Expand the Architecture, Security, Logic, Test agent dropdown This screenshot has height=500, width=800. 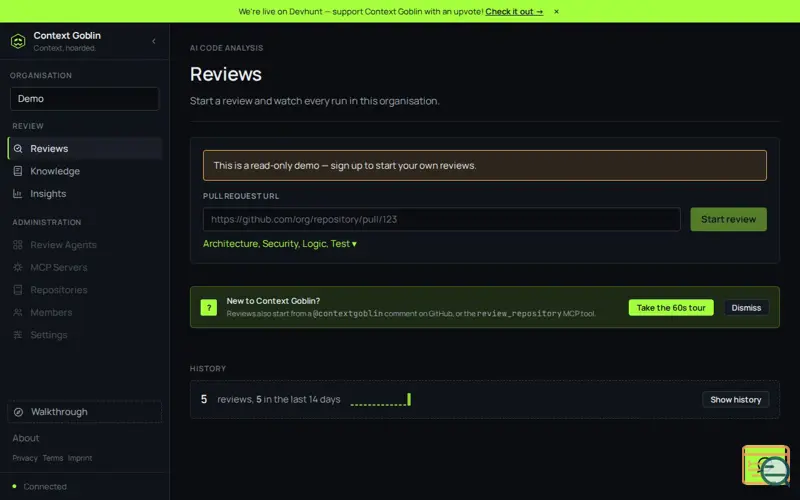point(280,244)
